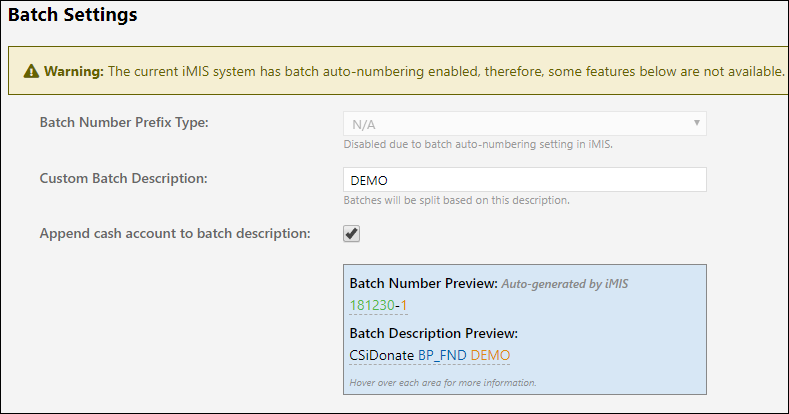Click the green 181230 batch number segment
Viewport: 789px width, 414px height.
[372, 304]
